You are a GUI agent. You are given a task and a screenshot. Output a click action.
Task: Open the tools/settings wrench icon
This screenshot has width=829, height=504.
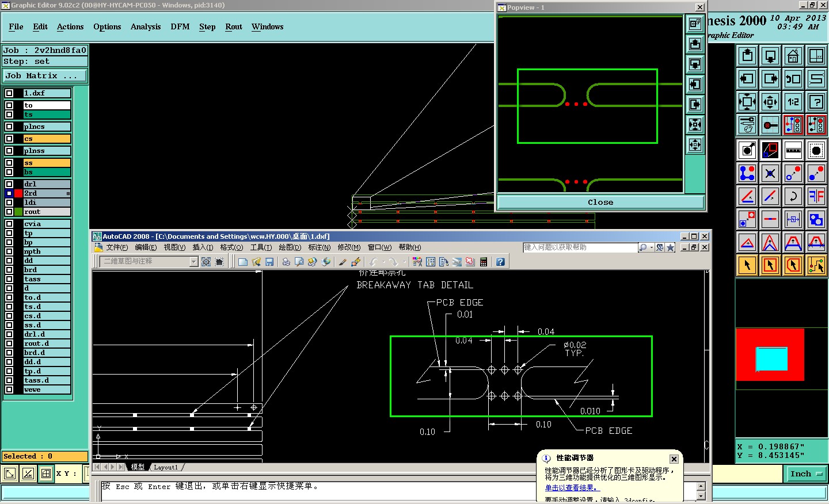(x=747, y=124)
